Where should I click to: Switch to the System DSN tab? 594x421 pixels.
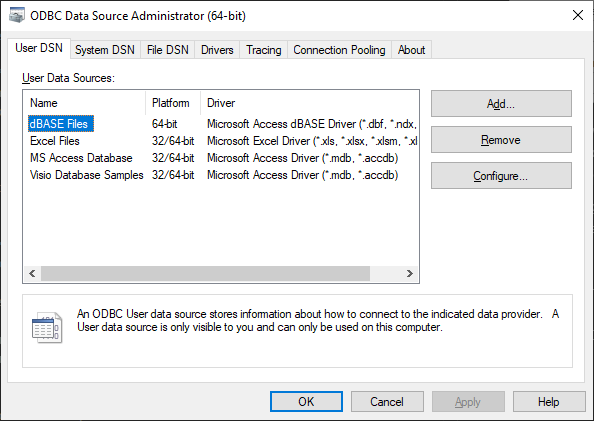click(x=105, y=50)
